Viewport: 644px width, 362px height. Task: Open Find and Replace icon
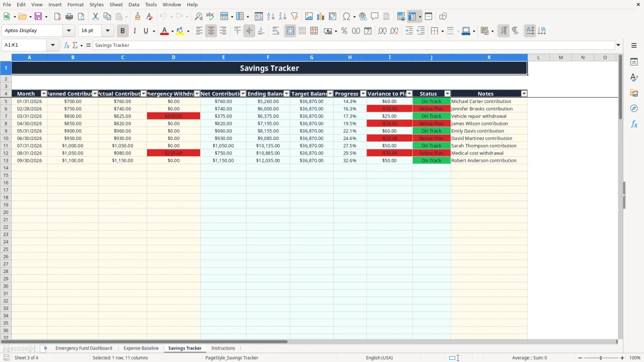199,17
